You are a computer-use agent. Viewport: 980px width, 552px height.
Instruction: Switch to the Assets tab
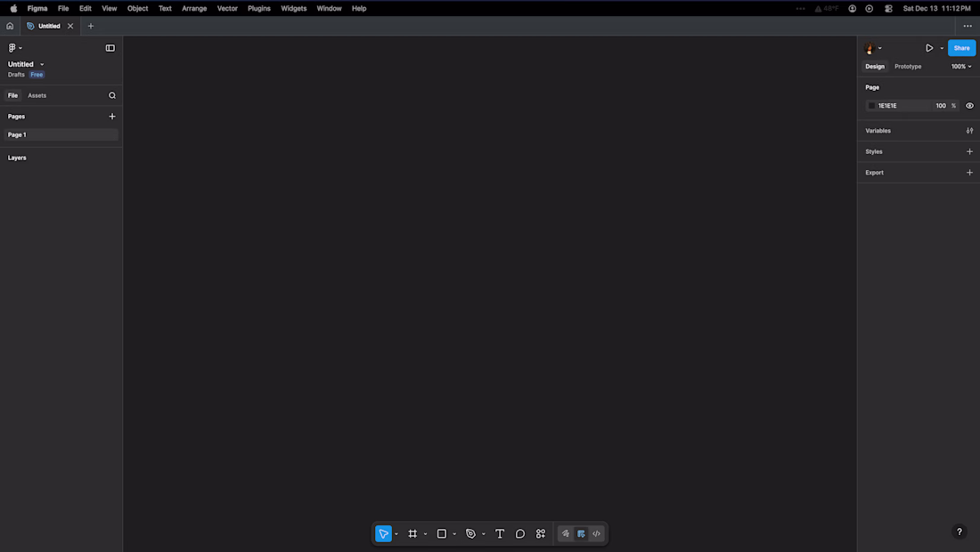coord(37,95)
